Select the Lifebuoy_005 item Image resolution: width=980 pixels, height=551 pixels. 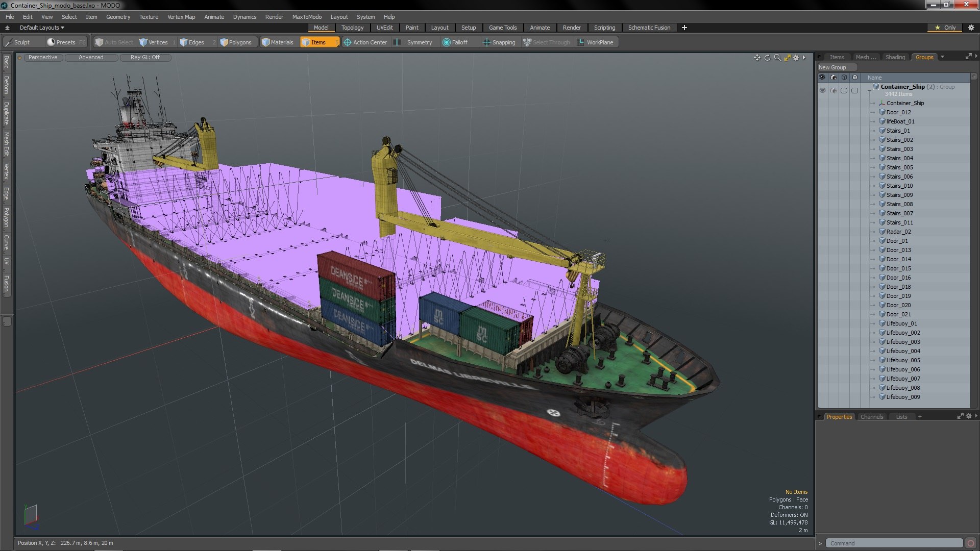pos(903,360)
